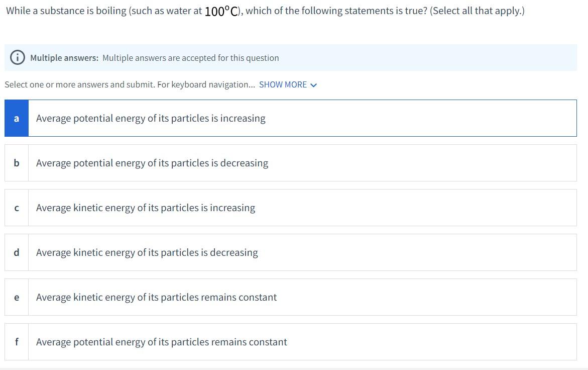Click the letter f badge
This screenshot has height=370, width=588.
tap(17, 342)
